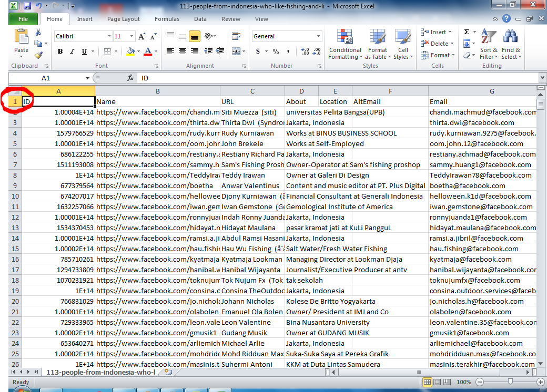
Task: Open Format as Table gallery
Action: (x=378, y=44)
